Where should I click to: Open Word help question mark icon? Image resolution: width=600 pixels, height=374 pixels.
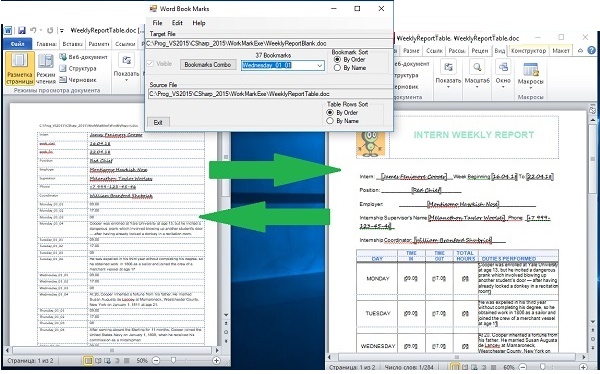pos(592,50)
